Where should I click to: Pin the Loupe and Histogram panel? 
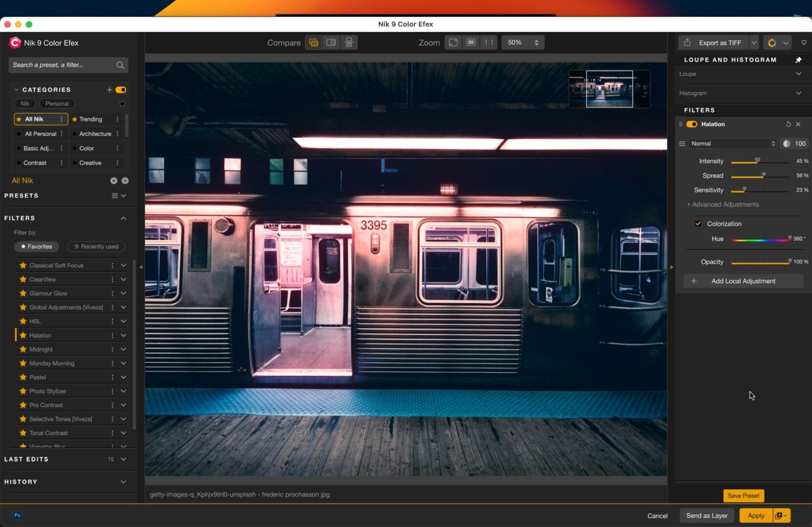pos(799,60)
